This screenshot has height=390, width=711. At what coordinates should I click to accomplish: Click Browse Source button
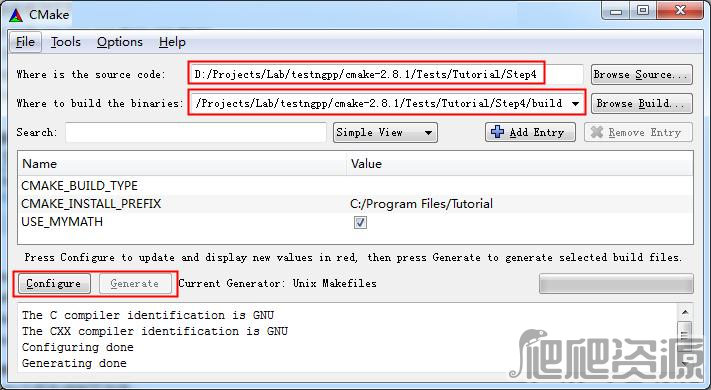(x=642, y=74)
